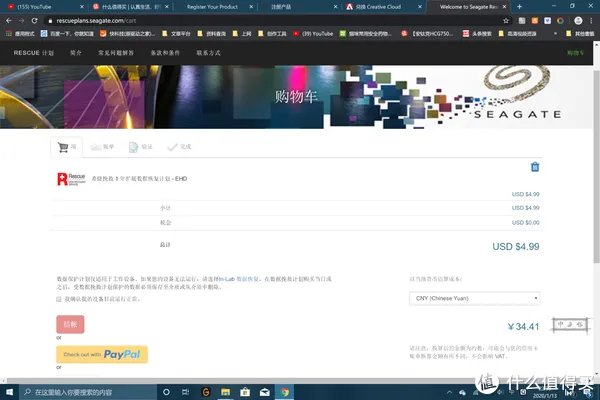Open the CNY (Chinese Yuan) currency dropdown
The image size is (600, 400).
[474, 298]
